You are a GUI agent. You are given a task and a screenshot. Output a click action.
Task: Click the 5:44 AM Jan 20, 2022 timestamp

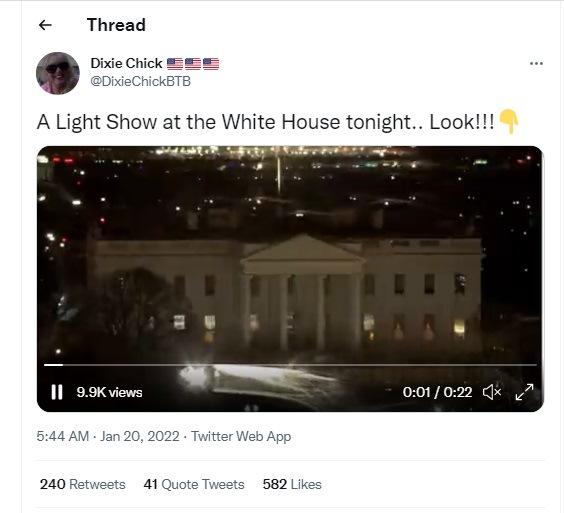(108, 436)
